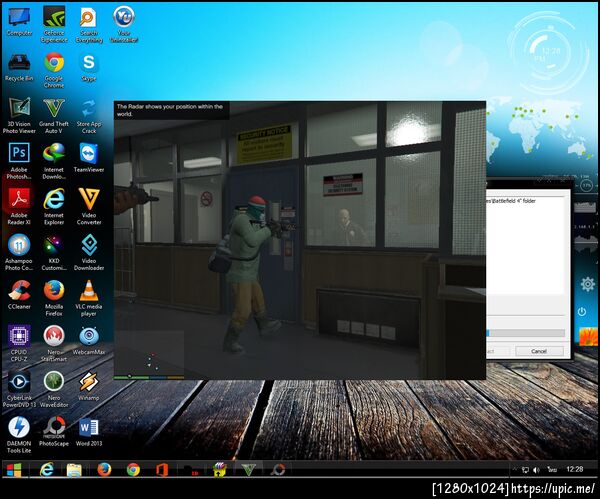Click the GTA V radar minimap
Screen dimensions: 600x499
150,353
